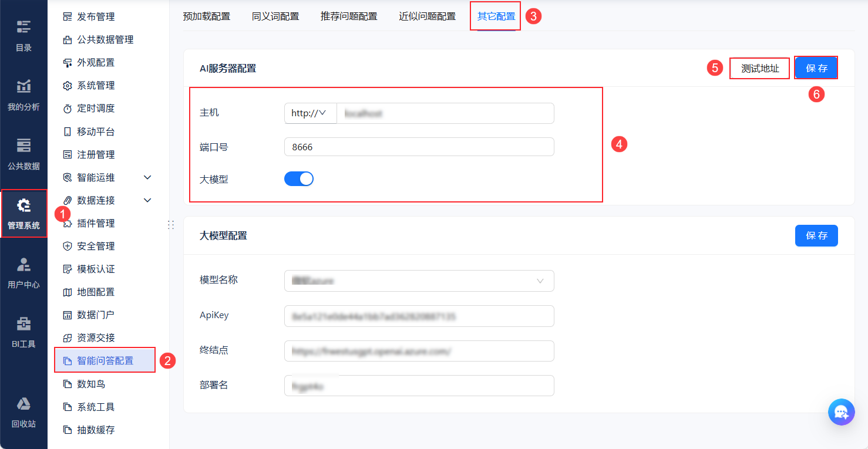Save the AI服务器配置 settings

click(x=816, y=69)
